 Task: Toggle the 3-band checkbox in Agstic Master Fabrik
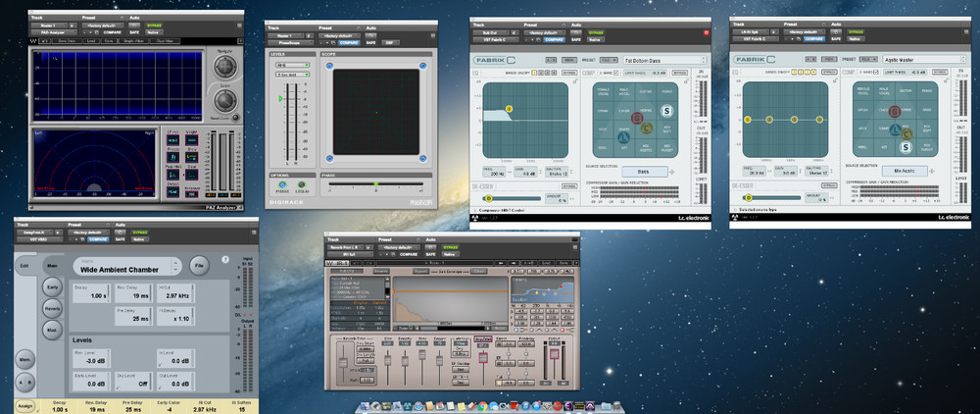coord(875,72)
